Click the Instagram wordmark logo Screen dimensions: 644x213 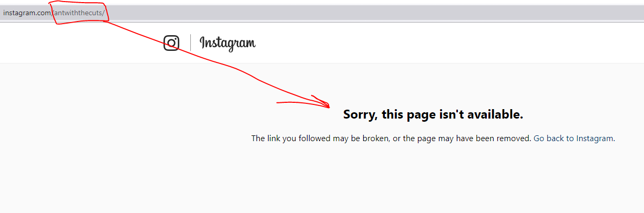pos(228,44)
